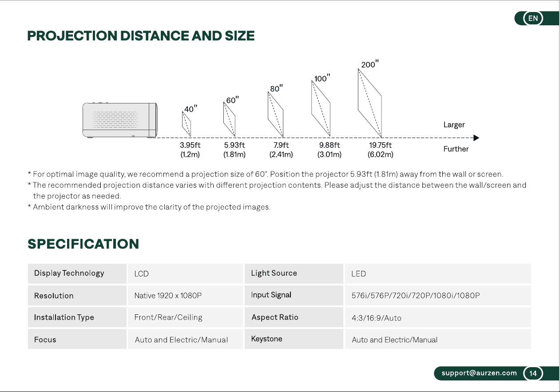This screenshot has height=392, width=560.
Task: Select the Keystone label cell
Action: (x=294, y=339)
